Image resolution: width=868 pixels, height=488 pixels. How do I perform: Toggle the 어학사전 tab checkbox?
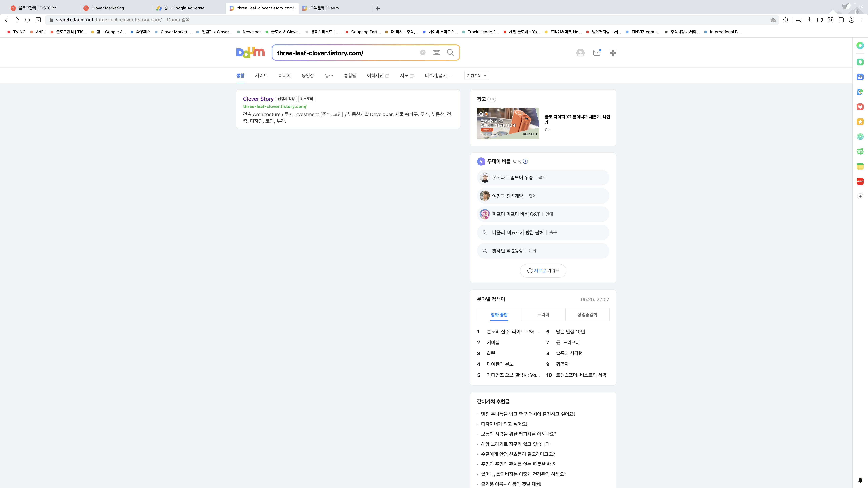click(388, 75)
